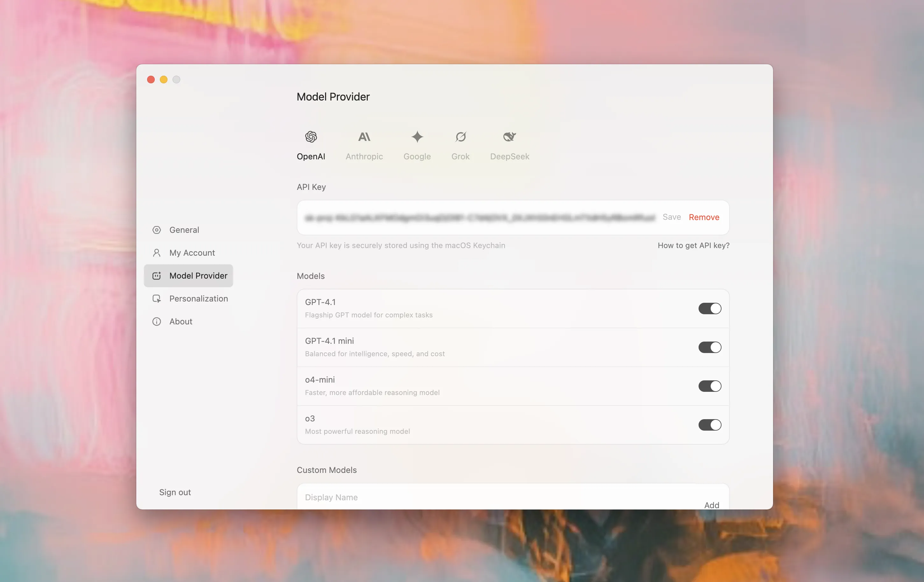
Task: Click the General settings gear icon
Action: [157, 230]
